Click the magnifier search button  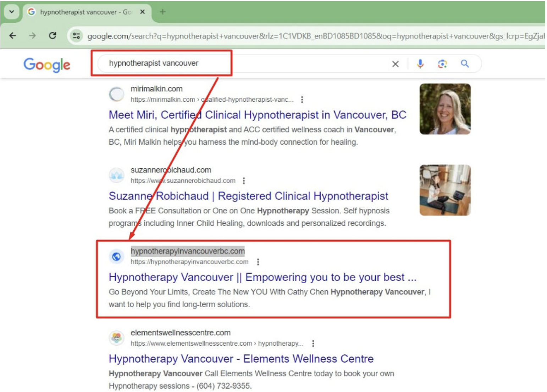click(x=465, y=64)
